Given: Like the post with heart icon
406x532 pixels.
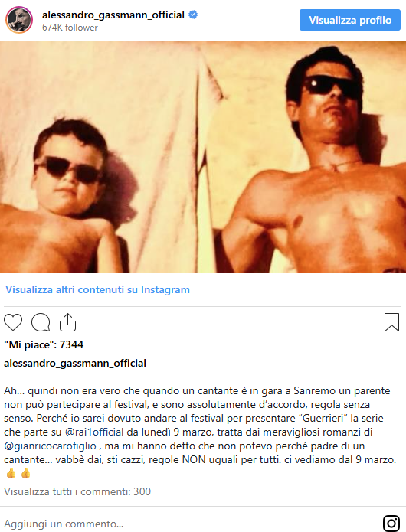Looking at the screenshot, I should pos(13,322).
